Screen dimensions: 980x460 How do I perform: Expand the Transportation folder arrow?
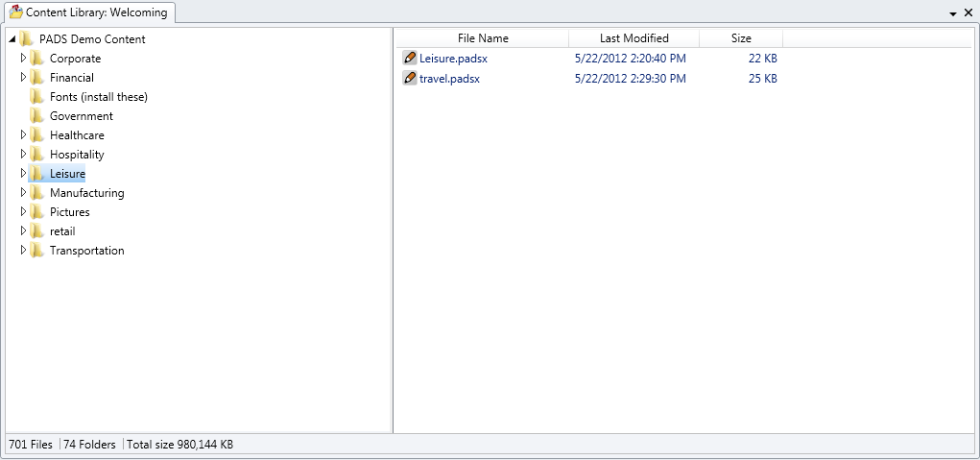23,251
